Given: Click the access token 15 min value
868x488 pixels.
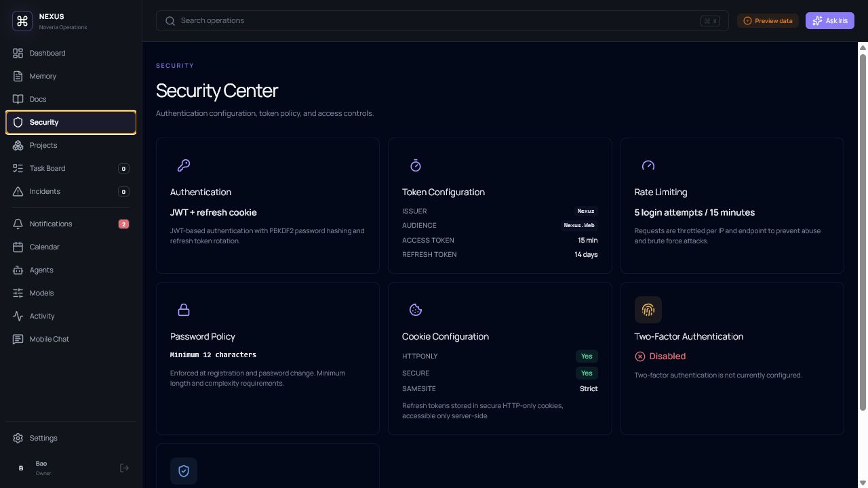Looking at the screenshot, I should 588,241.
